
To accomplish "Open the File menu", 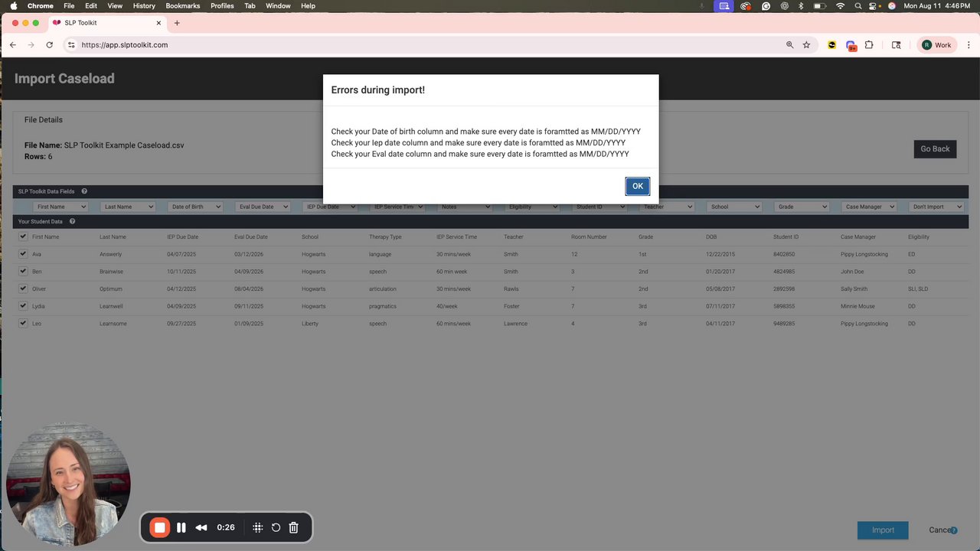I will pos(69,5).
